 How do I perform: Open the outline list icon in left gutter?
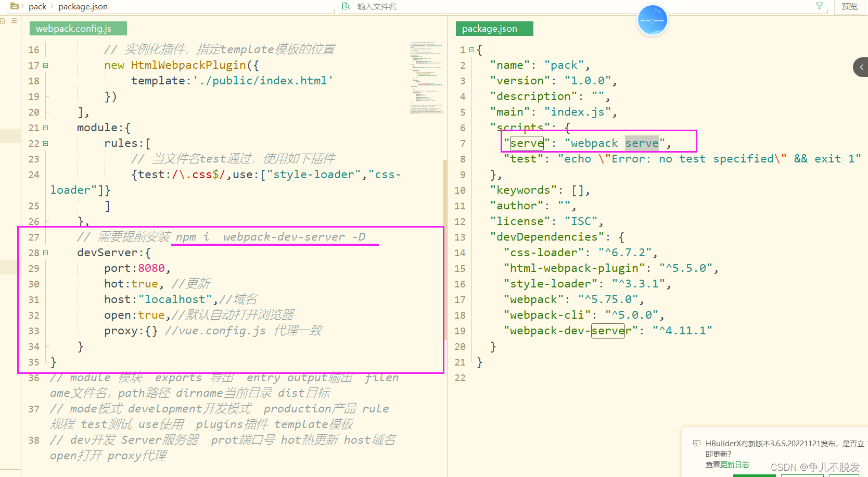(14, 21)
